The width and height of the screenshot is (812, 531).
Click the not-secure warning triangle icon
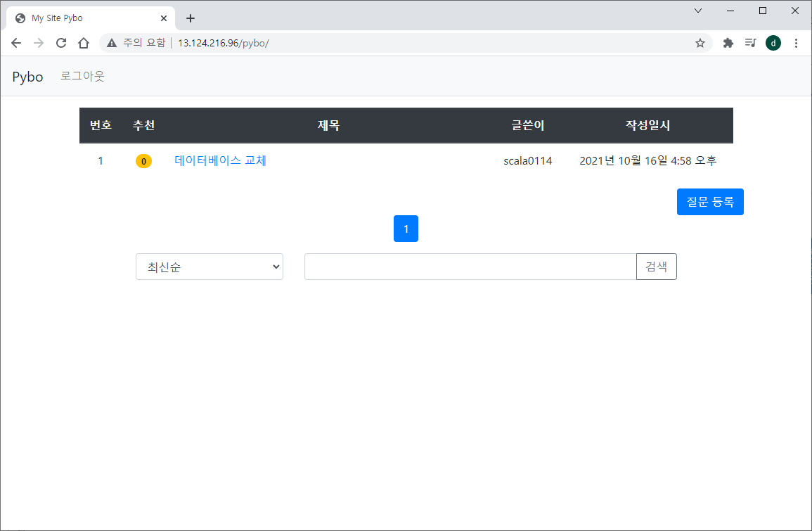click(111, 43)
